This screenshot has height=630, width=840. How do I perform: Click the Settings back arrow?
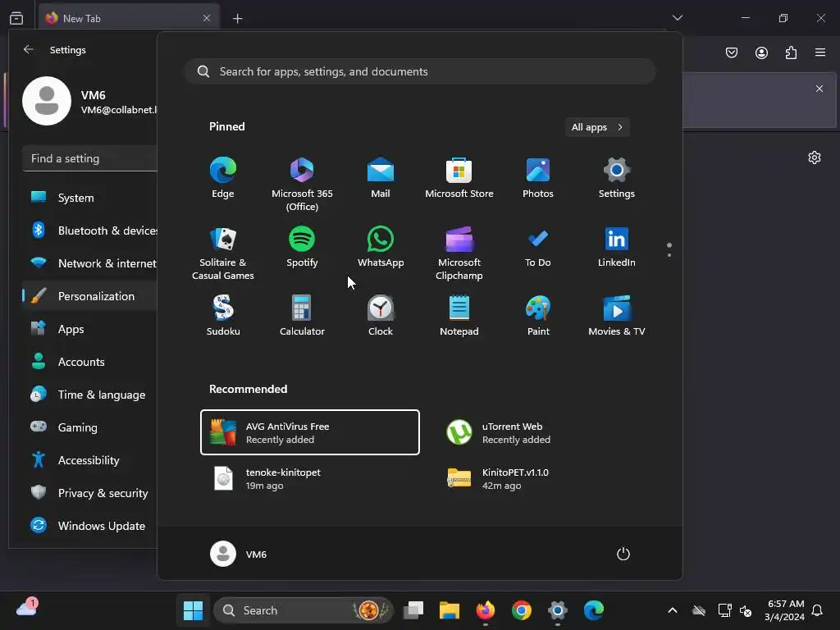(29, 49)
